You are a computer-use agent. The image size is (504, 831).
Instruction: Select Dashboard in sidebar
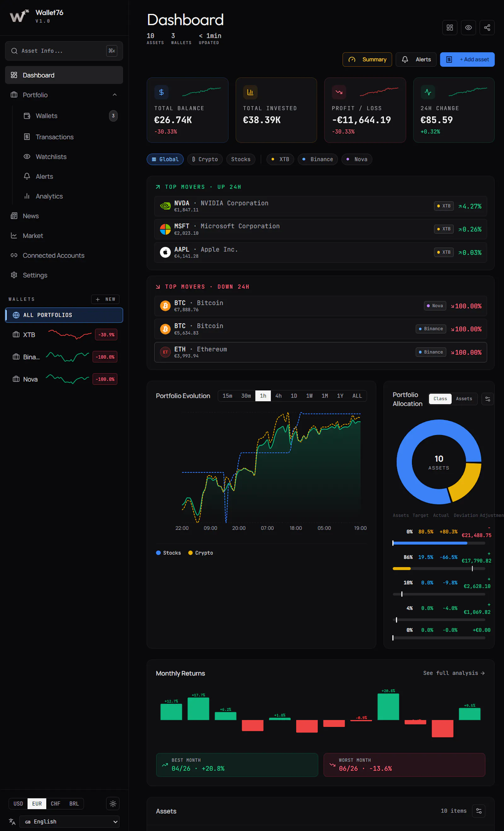point(64,75)
